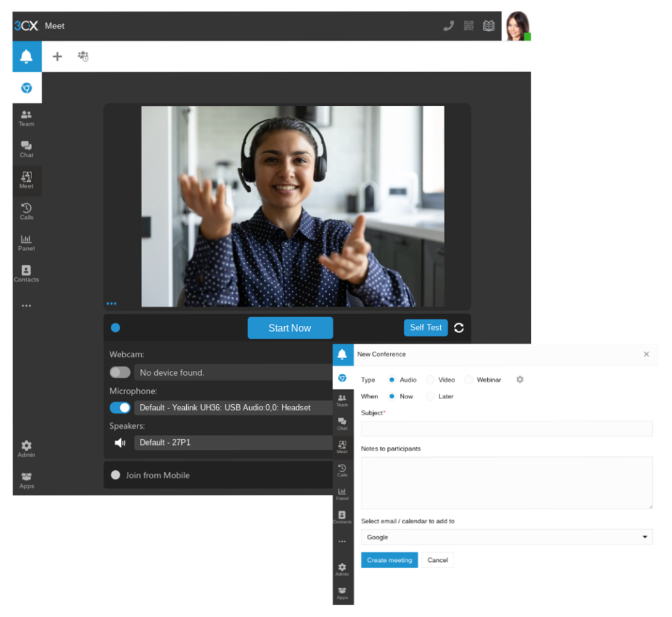Open conference type settings gear icon
The width and height of the screenshot is (672, 617).
coord(520,379)
